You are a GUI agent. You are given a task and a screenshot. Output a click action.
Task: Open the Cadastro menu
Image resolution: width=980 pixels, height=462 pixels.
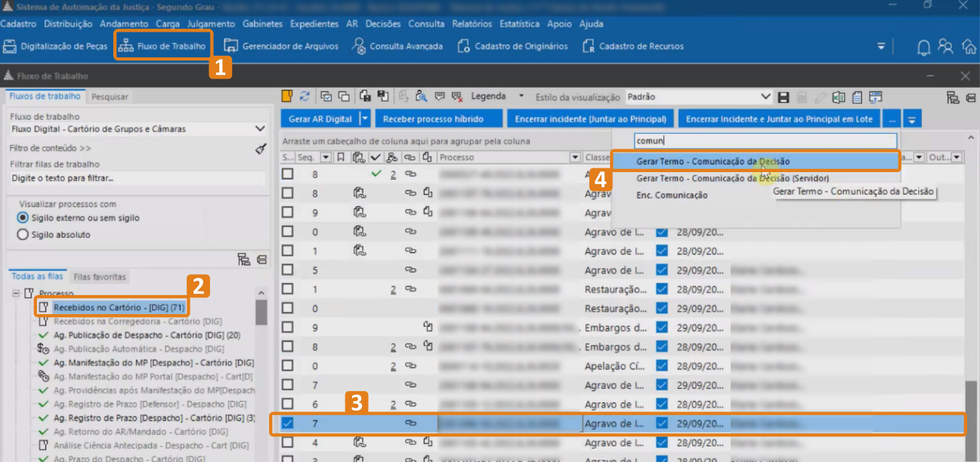pyautogui.click(x=19, y=24)
